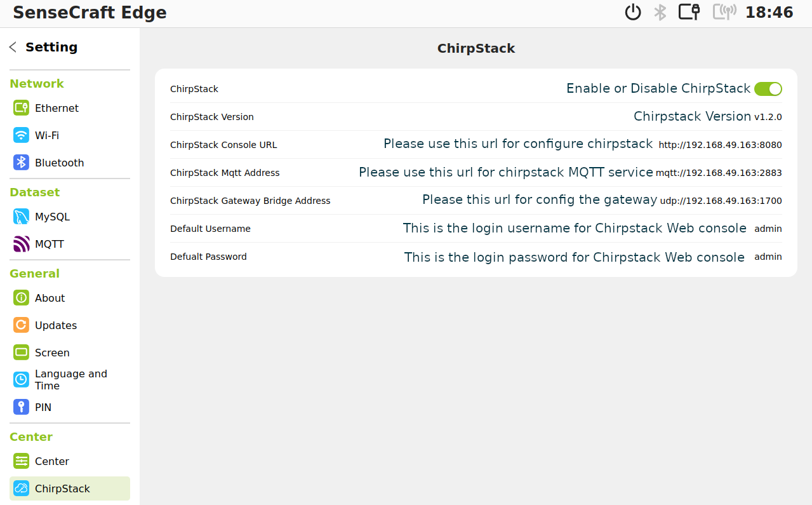Click the Network section header
Screen dimensions: 812x505
37,84
